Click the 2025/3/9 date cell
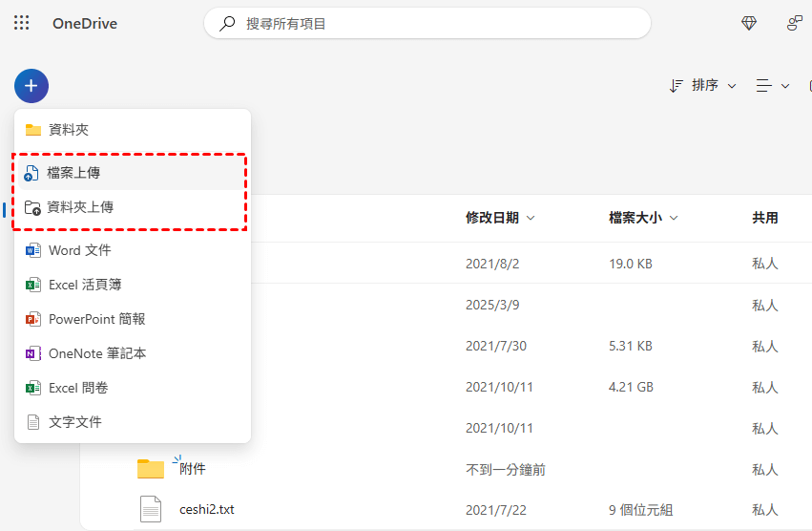812x531 pixels. tap(492, 305)
